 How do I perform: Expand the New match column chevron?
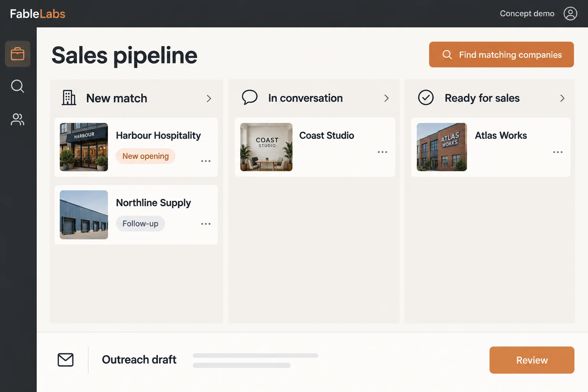pyautogui.click(x=209, y=98)
